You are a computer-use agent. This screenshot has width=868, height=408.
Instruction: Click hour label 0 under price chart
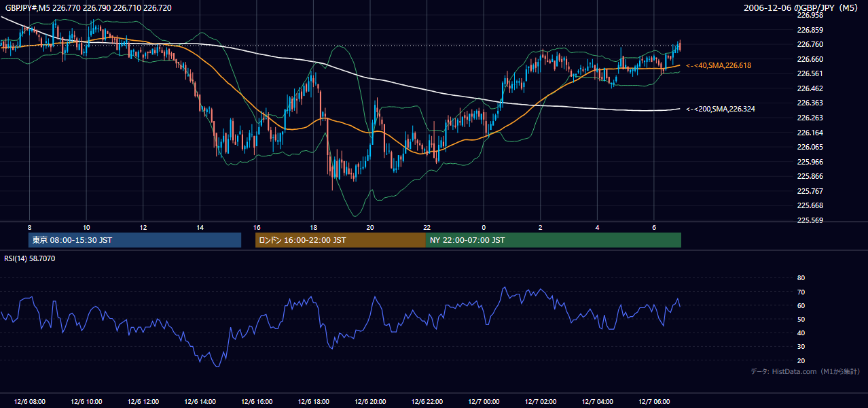click(x=484, y=227)
